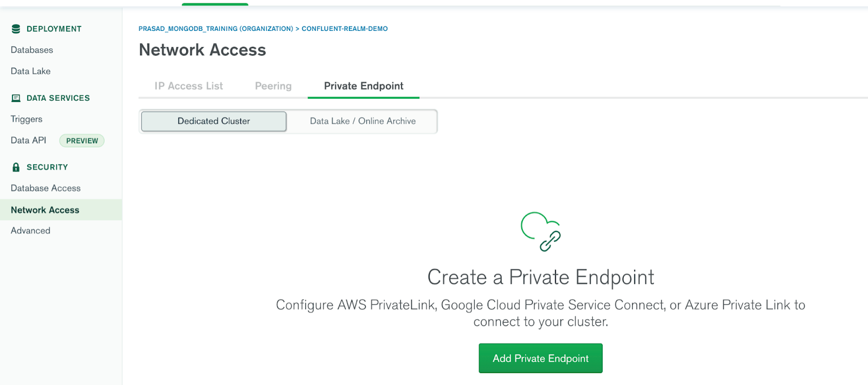Screen dimensions: 868x385
Task: Click the Security lock icon
Action: pyautogui.click(x=16, y=167)
